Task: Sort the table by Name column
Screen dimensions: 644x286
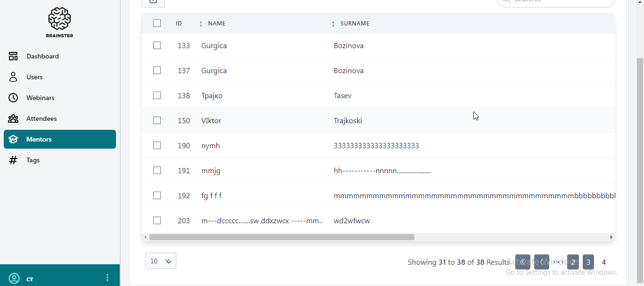Action: coord(201,24)
